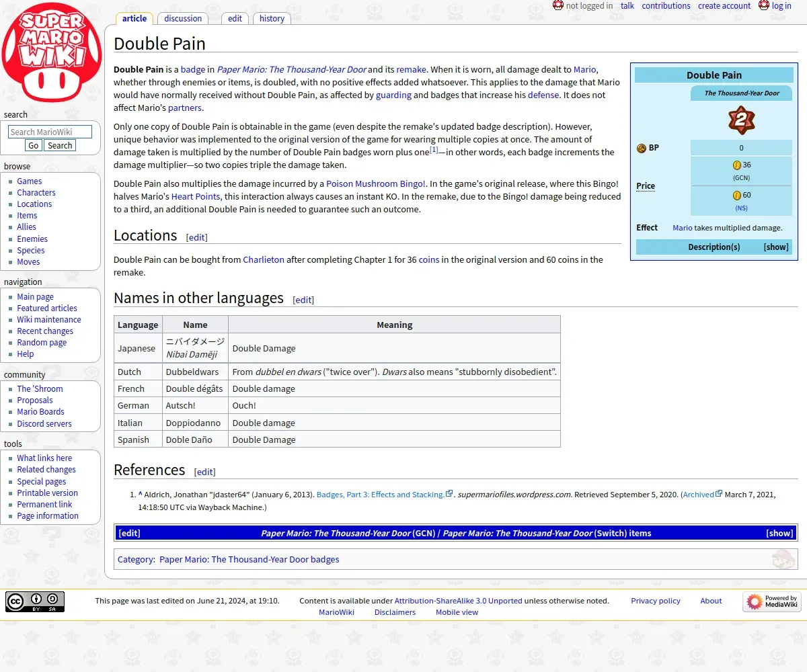The height and width of the screenshot is (672, 807).
Task: Open Mario Boards link
Action: coord(40,411)
